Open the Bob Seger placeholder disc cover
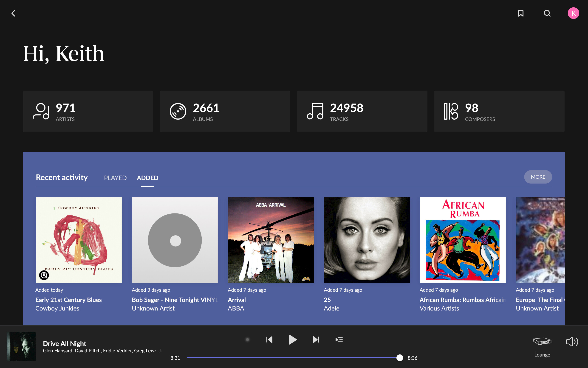588x368 pixels. [175, 240]
